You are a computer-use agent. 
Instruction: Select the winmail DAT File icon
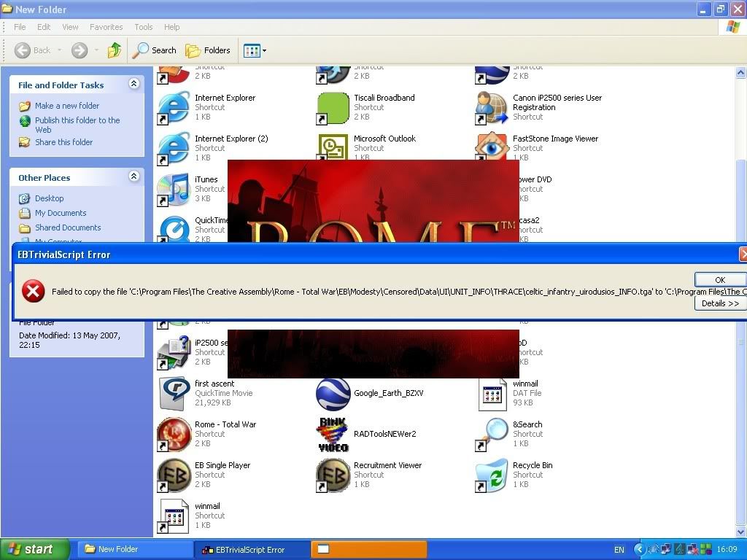coord(492,394)
